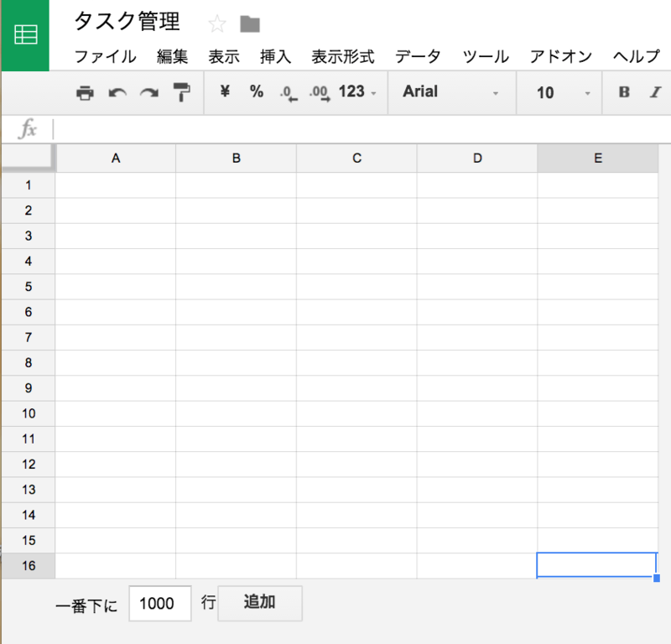Click the 追加 button to add rows
The image size is (671, 644).
pos(259,603)
